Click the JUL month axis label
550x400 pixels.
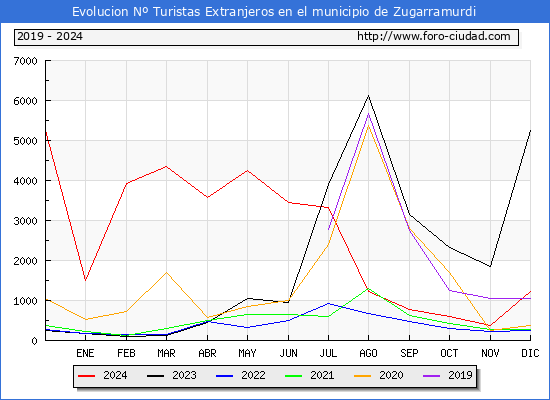point(328,353)
